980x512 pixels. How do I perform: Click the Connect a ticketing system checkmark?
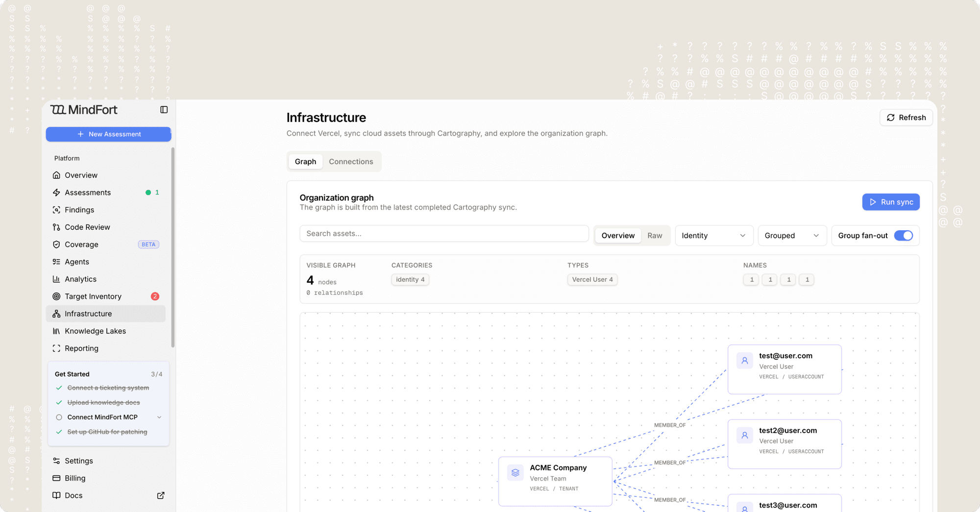point(59,388)
